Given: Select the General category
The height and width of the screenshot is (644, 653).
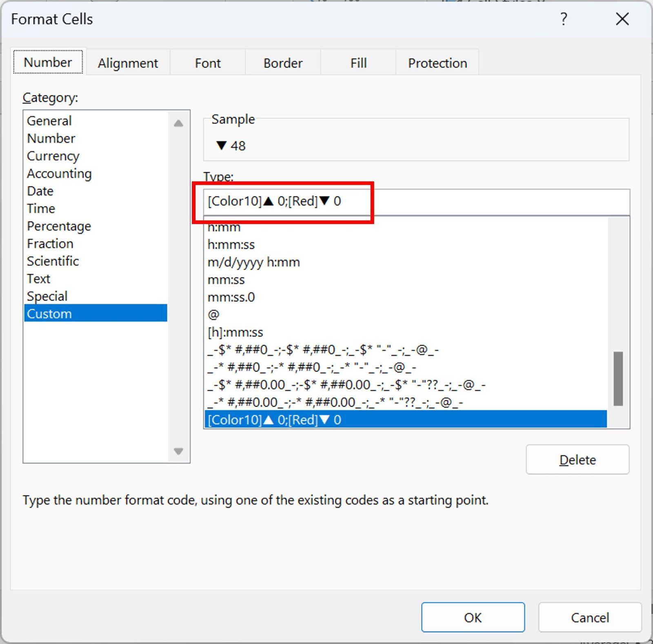Looking at the screenshot, I should coord(49,121).
